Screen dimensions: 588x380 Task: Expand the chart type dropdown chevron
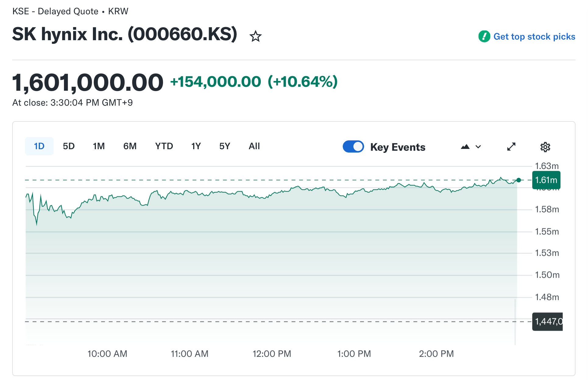(x=478, y=147)
